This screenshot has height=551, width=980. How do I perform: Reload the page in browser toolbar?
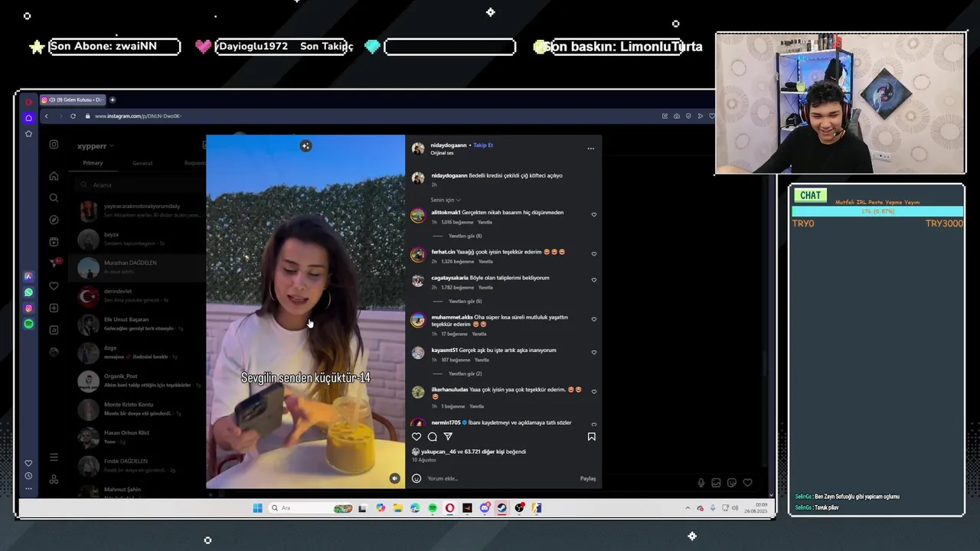click(x=73, y=116)
